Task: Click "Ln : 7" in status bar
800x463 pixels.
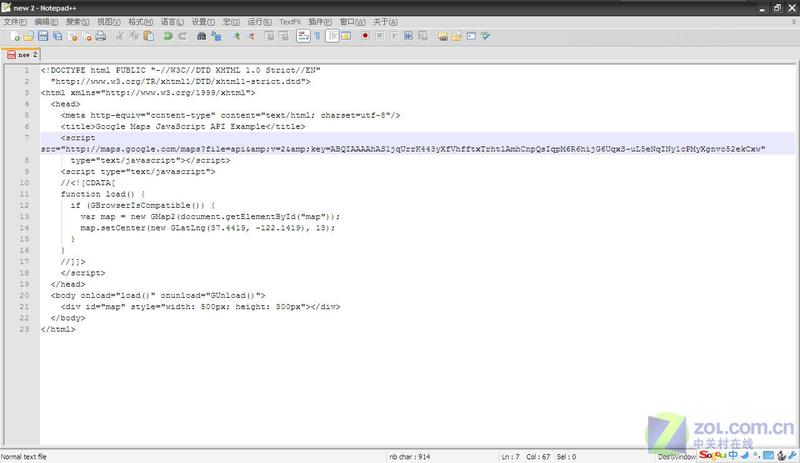Action: pyautogui.click(x=510, y=457)
